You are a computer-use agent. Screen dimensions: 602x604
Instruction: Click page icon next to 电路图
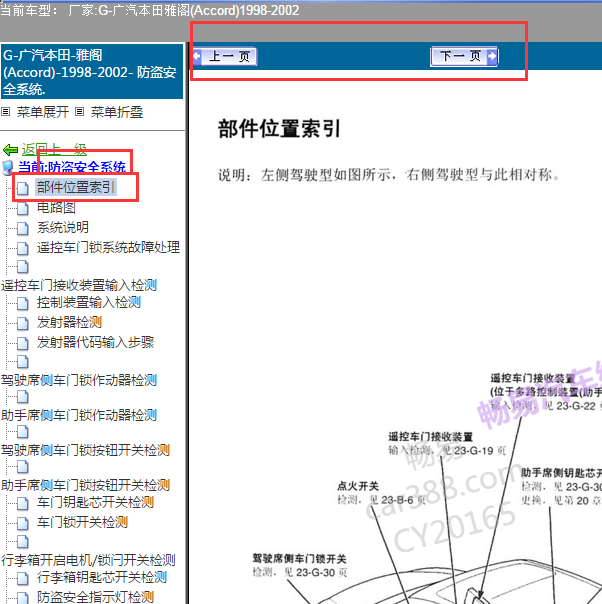point(23,208)
